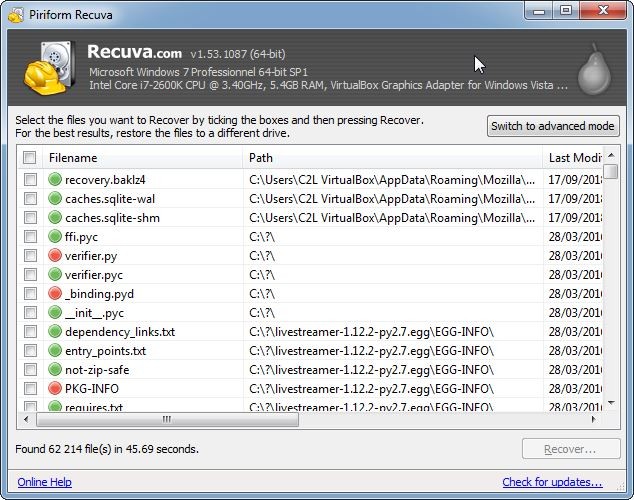The image size is (634, 500).
Task: Select the ffi.pyc filename
Action: pyautogui.click(x=81, y=237)
